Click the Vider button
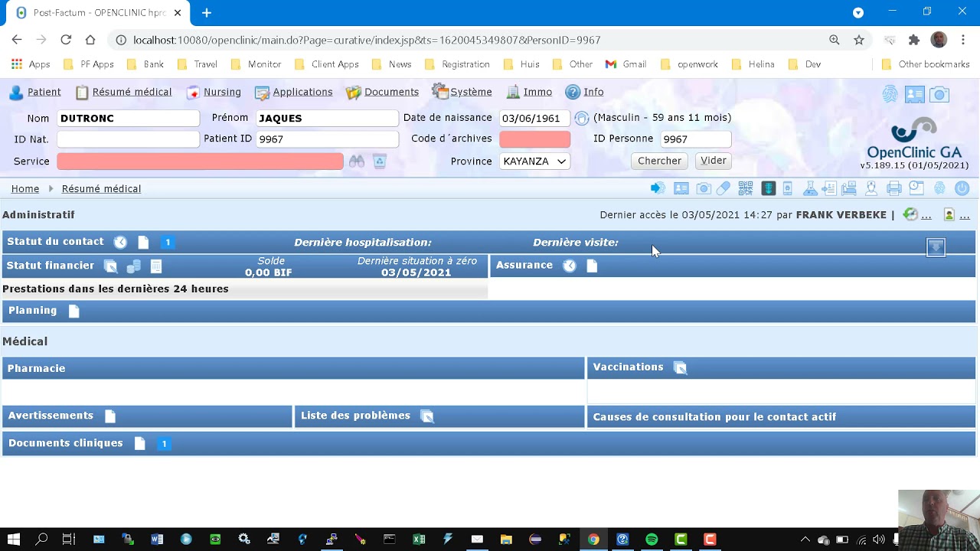The image size is (980, 551). point(714,161)
